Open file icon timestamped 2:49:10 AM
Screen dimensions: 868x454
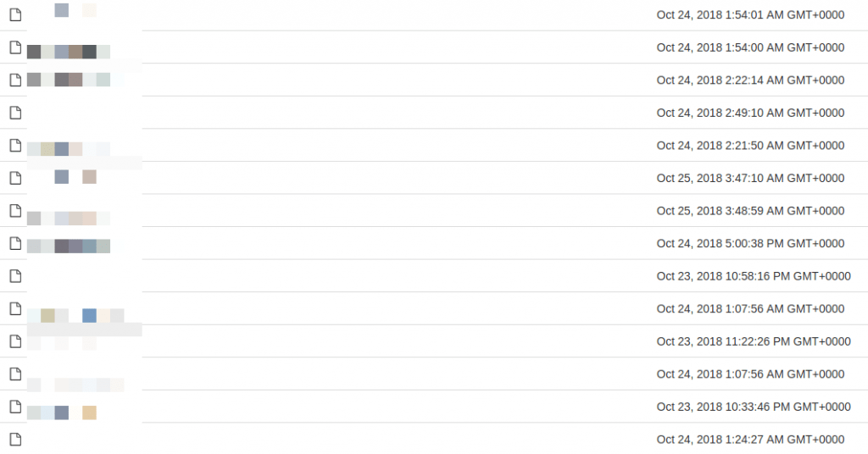(x=14, y=113)
